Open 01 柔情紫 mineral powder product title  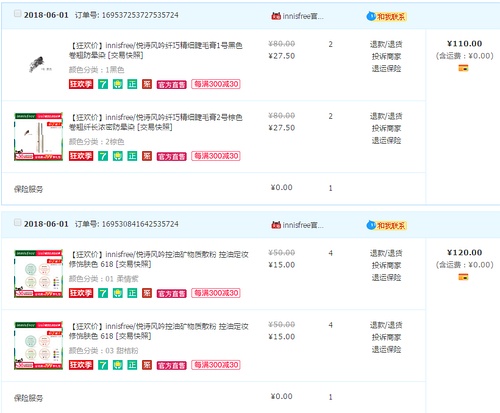pyautogui.click(x=159, y=259)
